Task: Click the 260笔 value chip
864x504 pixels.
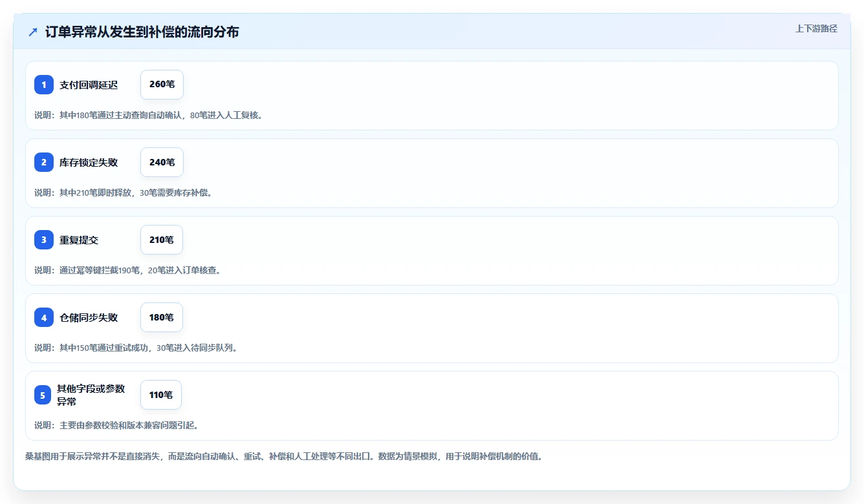Action: click(162, 85)
